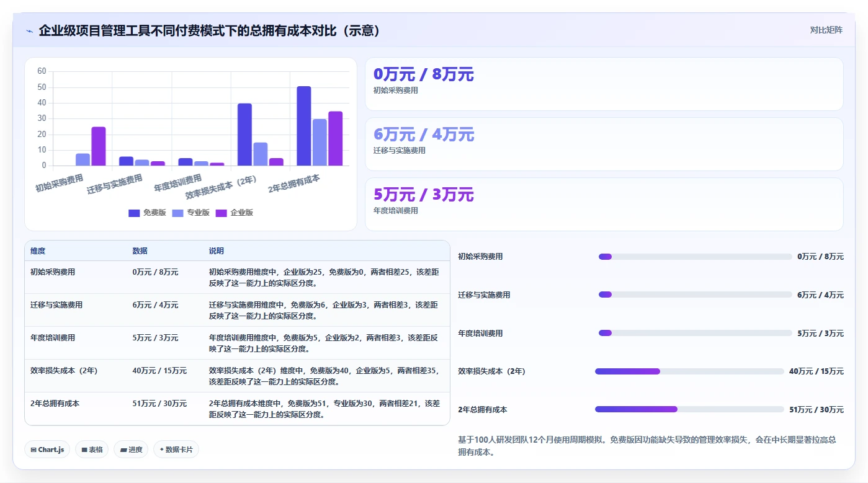The image size is (868, 483).
Task: Click the table cell 51万元 / 30万元
Action: tap(159, 404)
